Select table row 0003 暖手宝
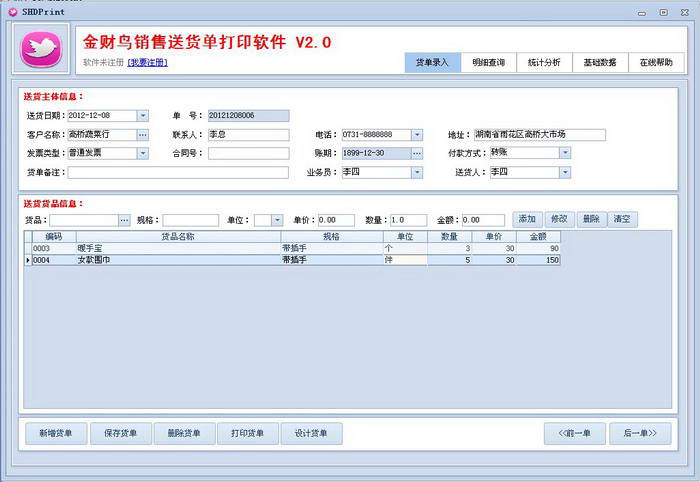Image resolution: width=700 pixels, height=482 pixels. tap(292, 249)
